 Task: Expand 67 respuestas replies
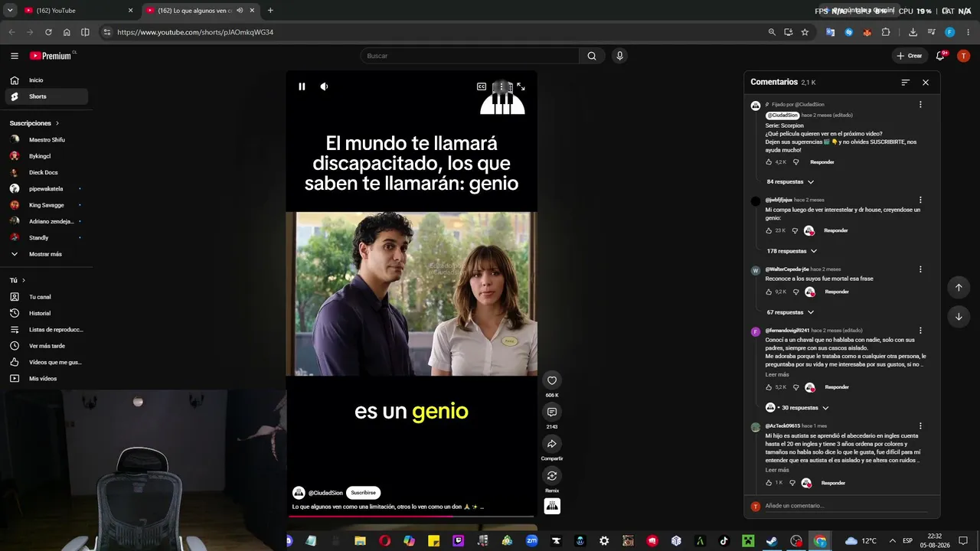(790, 312)
